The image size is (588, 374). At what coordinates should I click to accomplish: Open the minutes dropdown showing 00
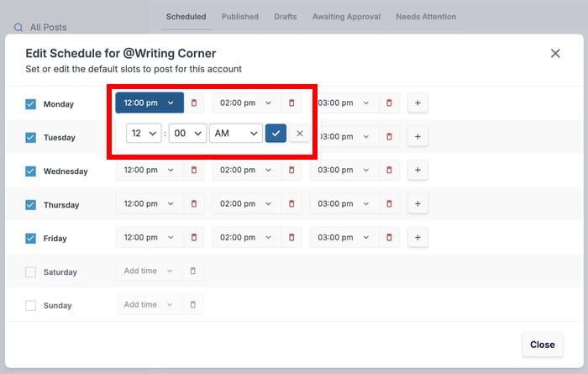pyautogui.click(x=186, y=133)
